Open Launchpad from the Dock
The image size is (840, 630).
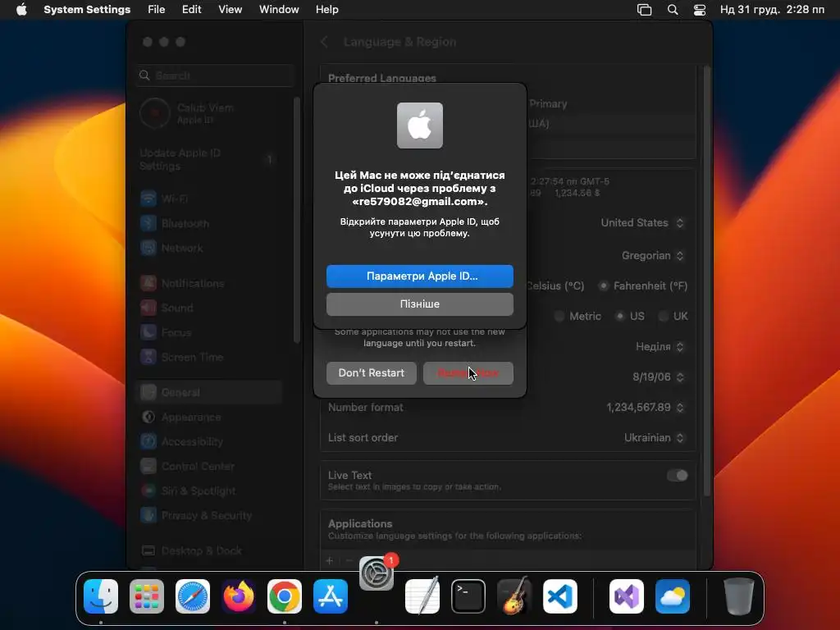tap(147, 596)
